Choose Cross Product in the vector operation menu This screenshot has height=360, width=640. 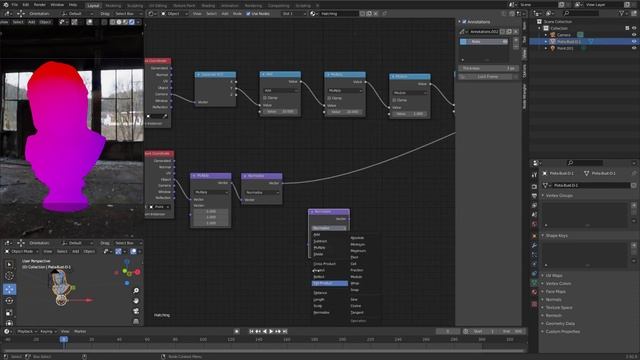pos(325,264)
